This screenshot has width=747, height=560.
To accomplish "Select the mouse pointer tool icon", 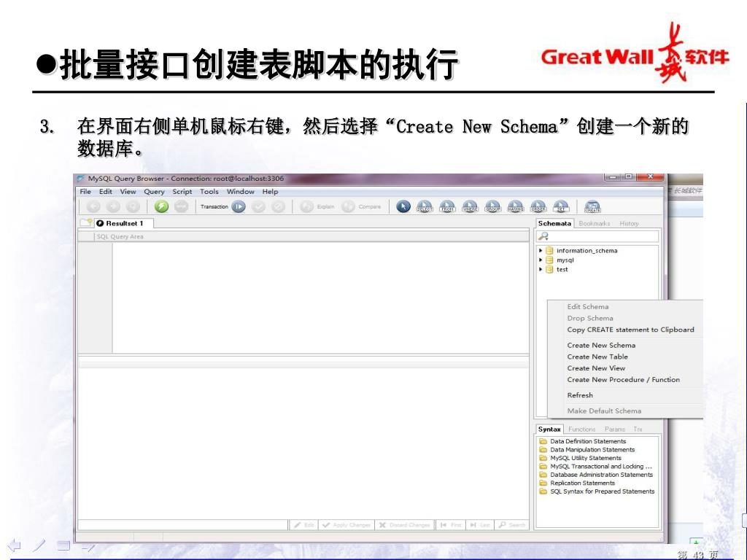I will pos(403,206).
